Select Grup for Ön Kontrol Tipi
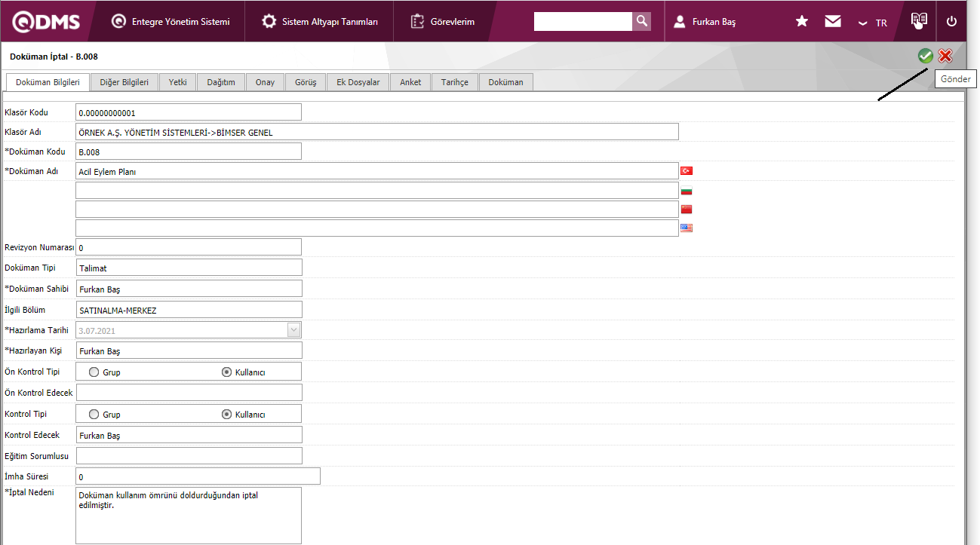The image size is (980, 545). [94, 372]
